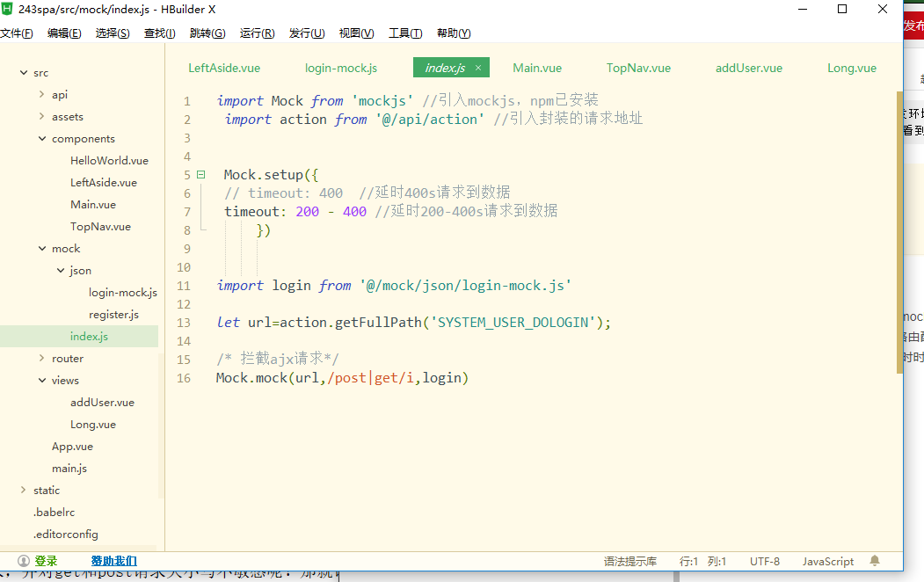
Task: Switch to the TopNav.vue tab
Action: pos(638,68)
